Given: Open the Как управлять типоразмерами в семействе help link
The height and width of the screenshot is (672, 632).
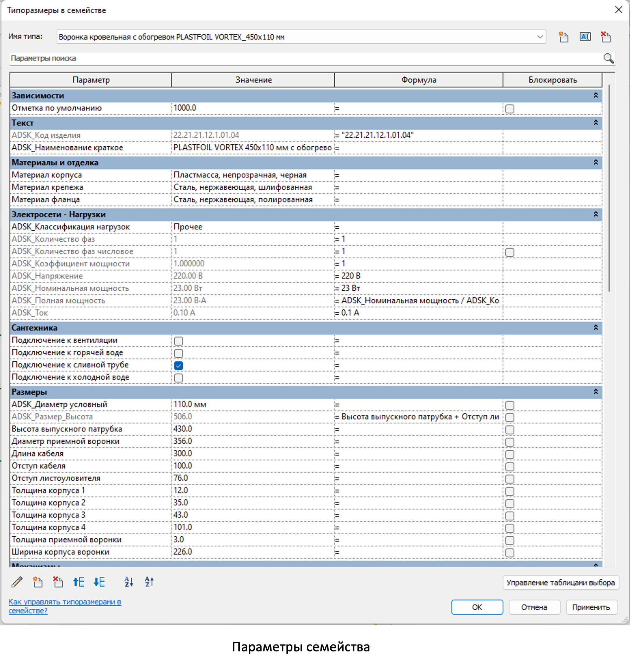Looking at the screenshot, I should 65,606.
